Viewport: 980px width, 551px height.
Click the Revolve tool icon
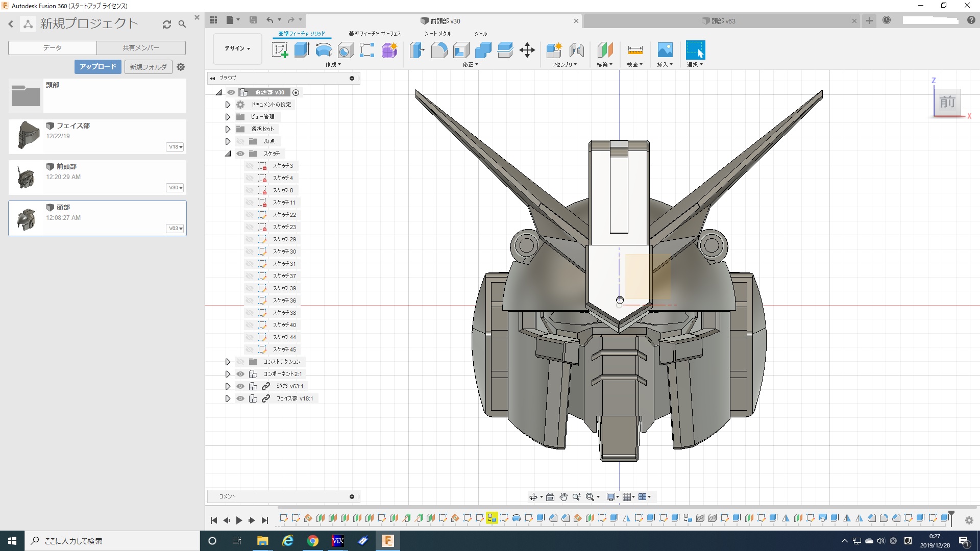[324, 50]
